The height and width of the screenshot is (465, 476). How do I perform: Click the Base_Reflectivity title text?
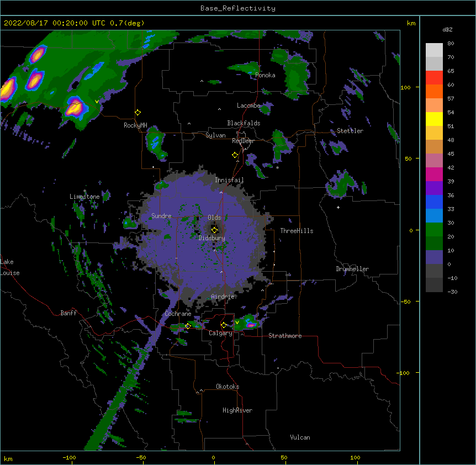238,8
